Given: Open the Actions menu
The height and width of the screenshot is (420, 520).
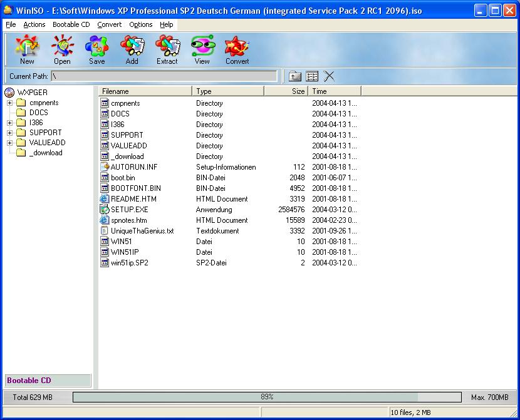Looking at the screenshot, I should [34, 24].
